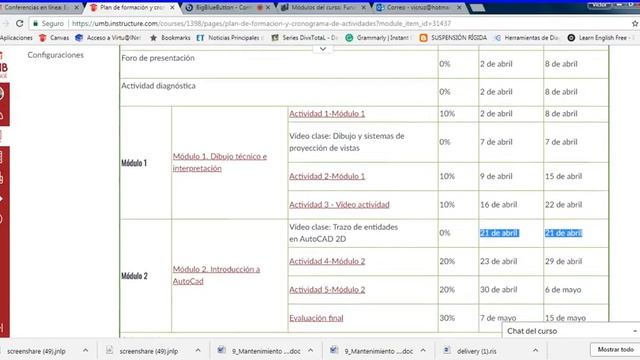The width and height of the screenshot is (640, 360).
Task: Click the highlighted second 21 de abril cell
Action: coord(563,233)
